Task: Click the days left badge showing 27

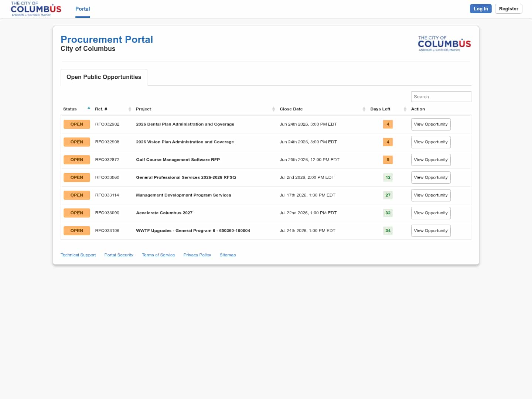Action: 388,195
